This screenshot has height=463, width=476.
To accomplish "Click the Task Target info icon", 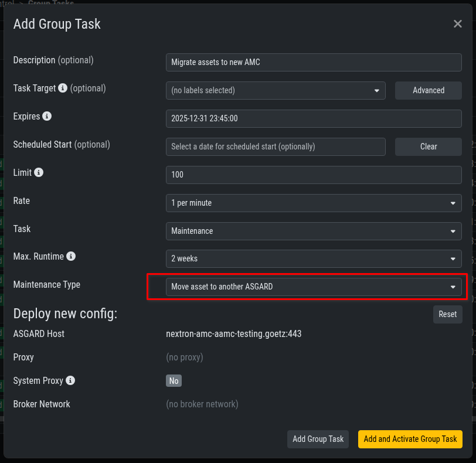I will tap(63, 88).
